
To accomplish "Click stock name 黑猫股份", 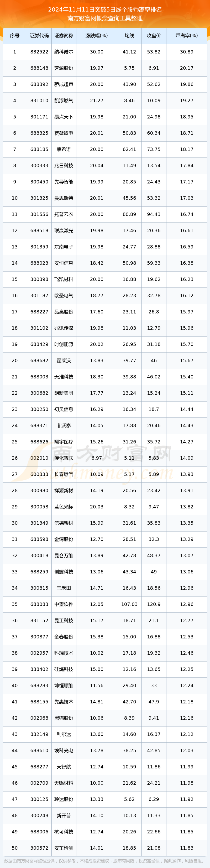I will click(x=64, y=718).
